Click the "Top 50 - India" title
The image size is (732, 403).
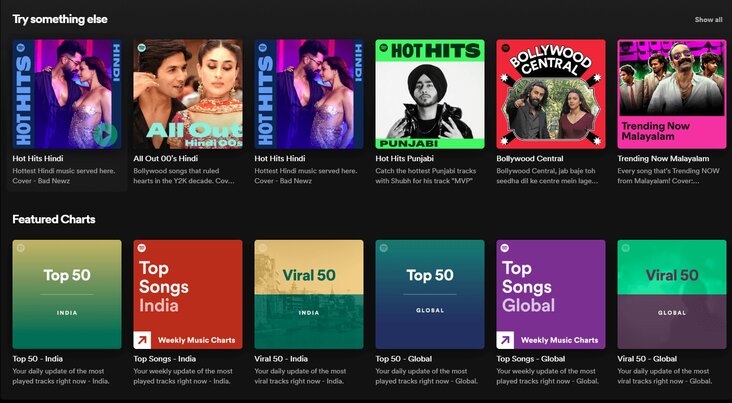(37, 359)
